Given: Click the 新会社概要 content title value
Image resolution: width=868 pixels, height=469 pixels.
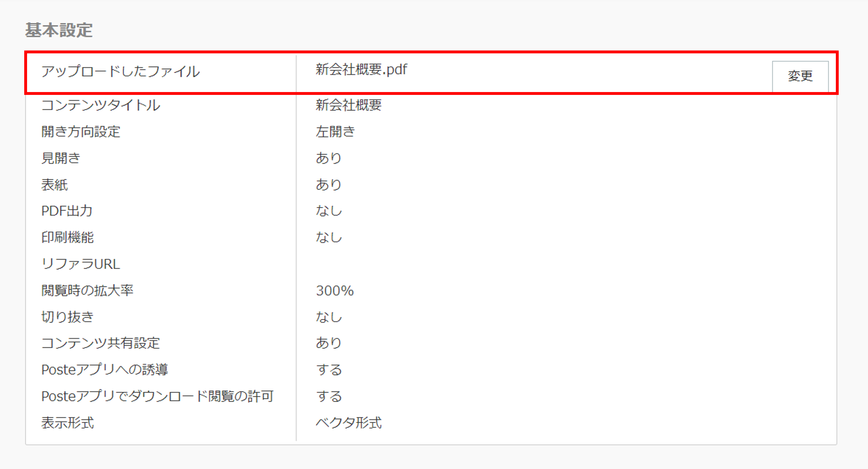Looking at the screenshot, I should (348, 105).
